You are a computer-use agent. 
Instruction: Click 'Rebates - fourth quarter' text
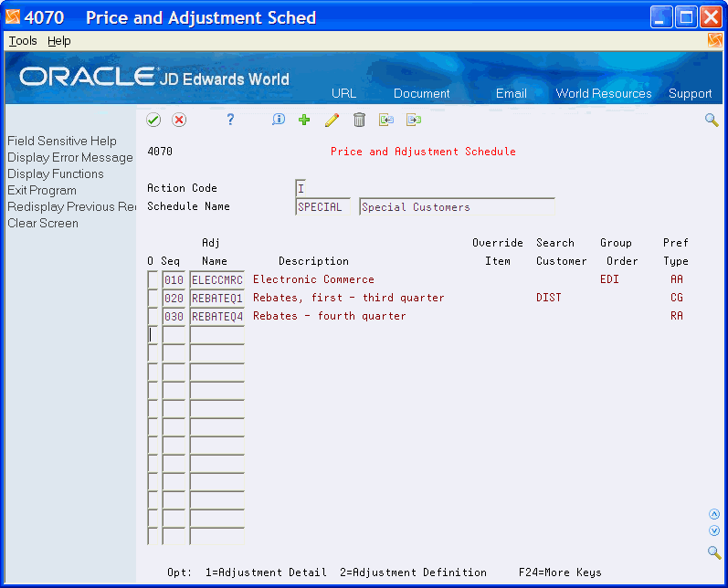click(x=329, y=316)
